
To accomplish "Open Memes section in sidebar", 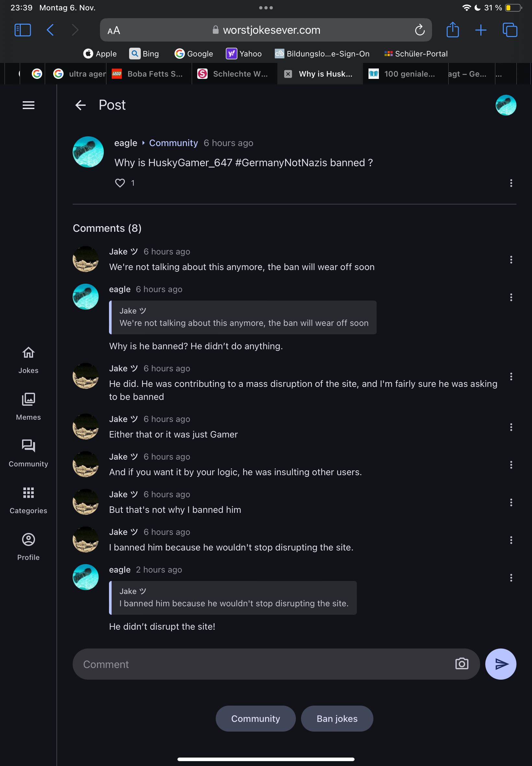I will [28, 406].
